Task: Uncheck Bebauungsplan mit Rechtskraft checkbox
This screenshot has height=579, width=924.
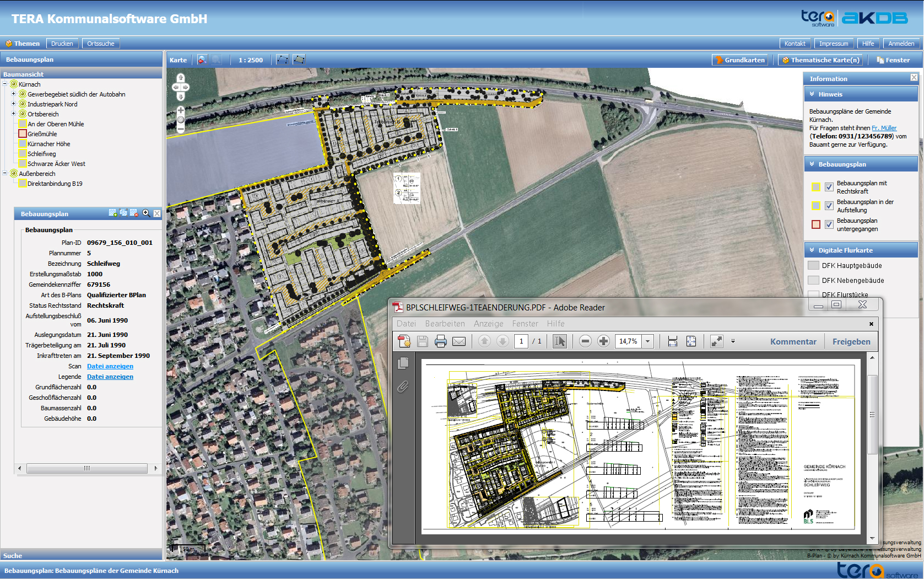Action: tap(829, 187)
